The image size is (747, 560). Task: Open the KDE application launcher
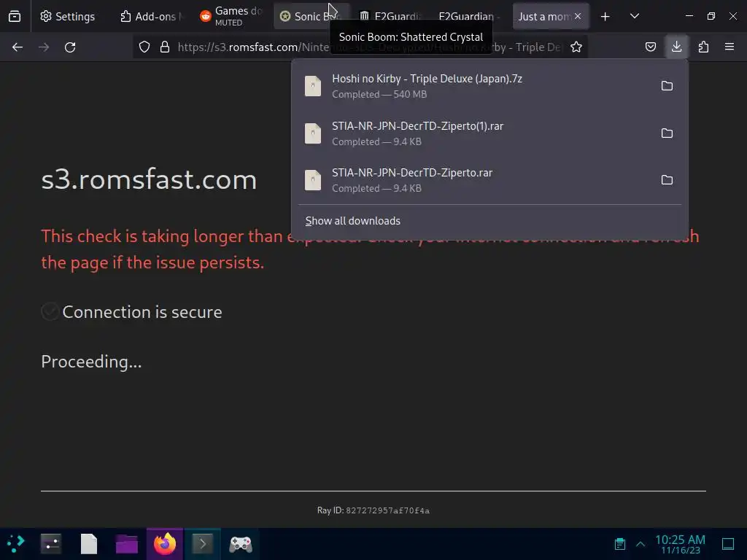point(15,544)
